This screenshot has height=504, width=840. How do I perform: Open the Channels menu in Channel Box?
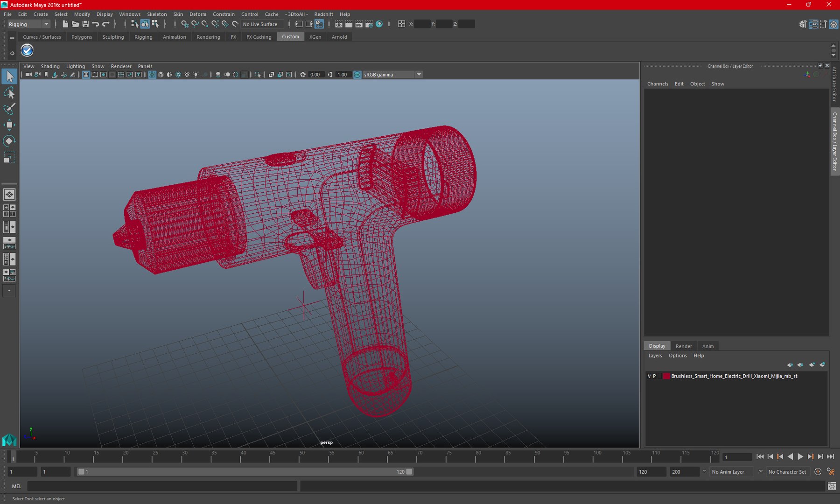(658, 84)
